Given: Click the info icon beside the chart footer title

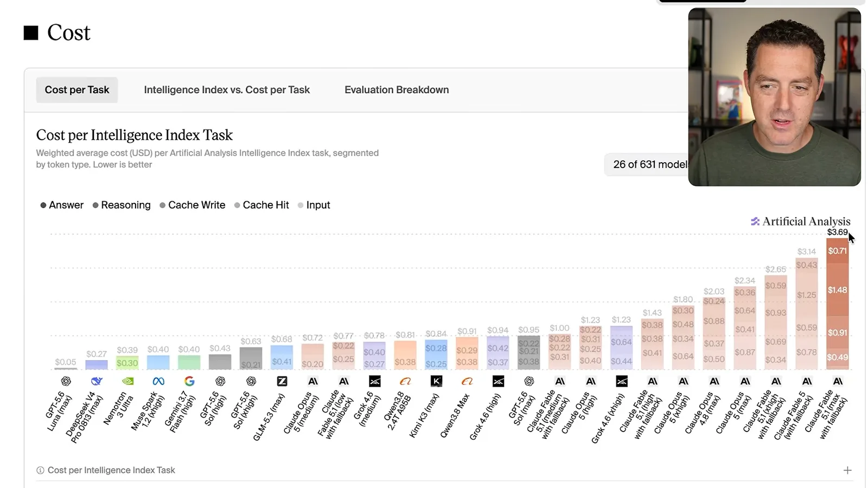Looking at the screenshot, I should click(40, 470).
